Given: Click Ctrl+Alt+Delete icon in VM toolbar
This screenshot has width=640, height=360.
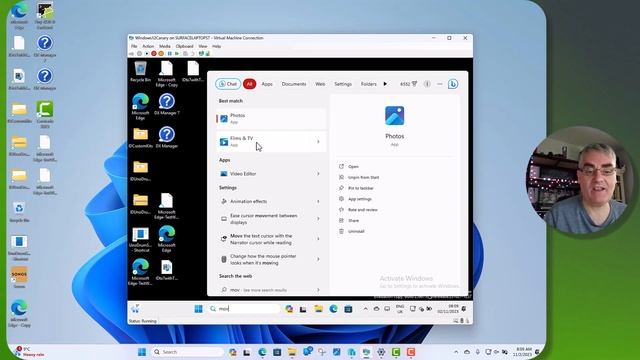Looking at the screenshot, I should [131, 53].
